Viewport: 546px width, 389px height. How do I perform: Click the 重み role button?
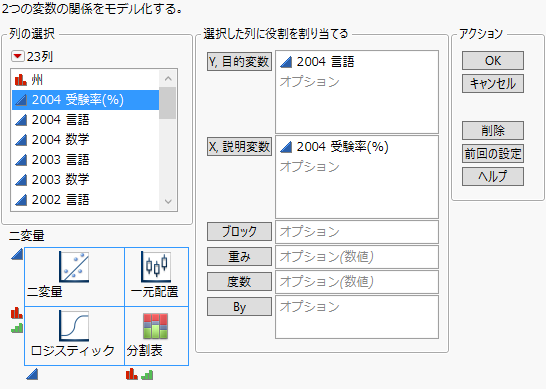(240, 257)
